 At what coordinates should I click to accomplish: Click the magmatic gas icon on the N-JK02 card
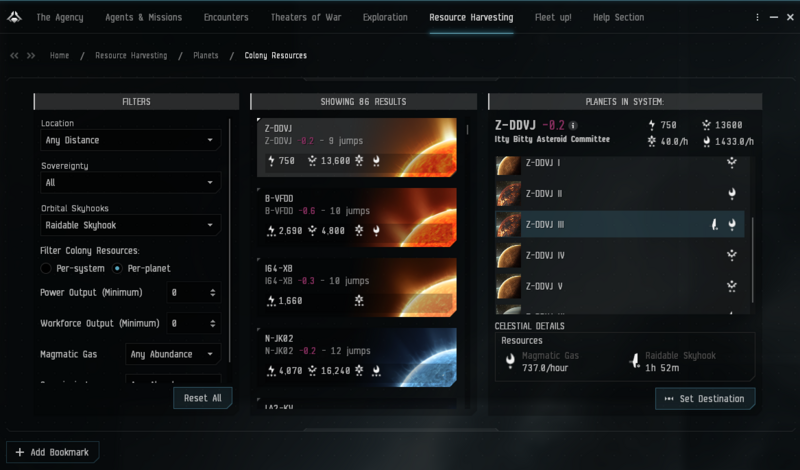(376, 370)
